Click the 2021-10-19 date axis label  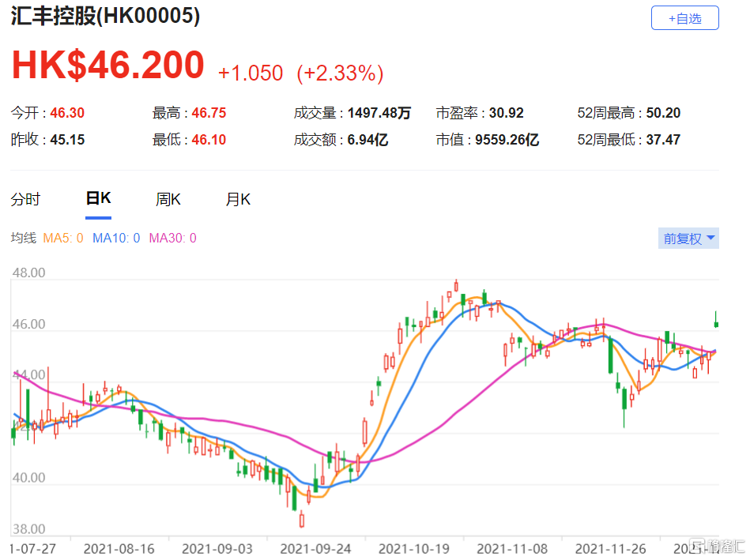tap(414, 548)
